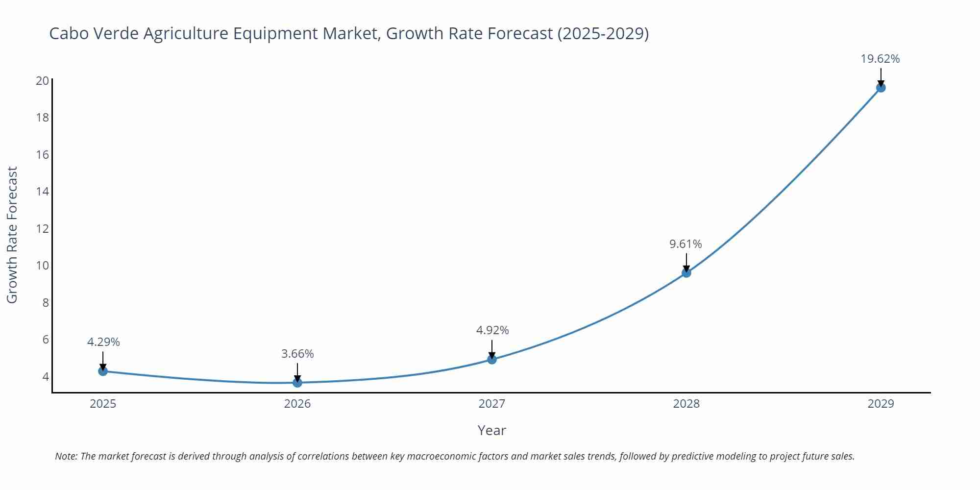
Task: Click the 2026 x-axis tick label
Action: (297, 404)
